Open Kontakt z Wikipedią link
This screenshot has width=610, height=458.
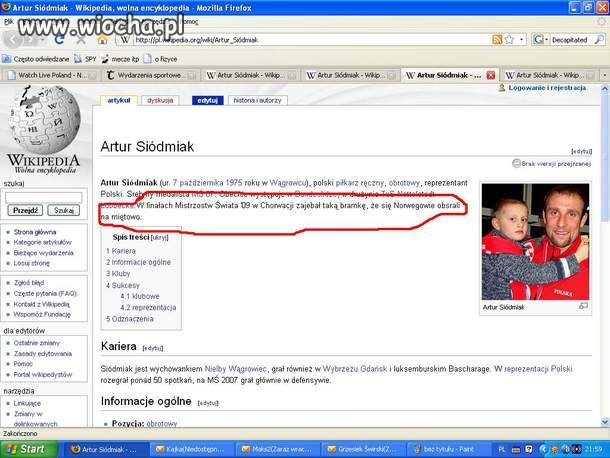42,304
